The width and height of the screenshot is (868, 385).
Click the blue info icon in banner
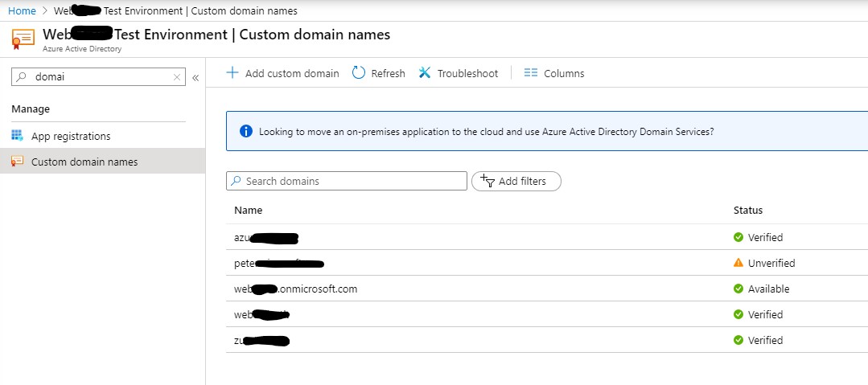click(x=246, y=131)
